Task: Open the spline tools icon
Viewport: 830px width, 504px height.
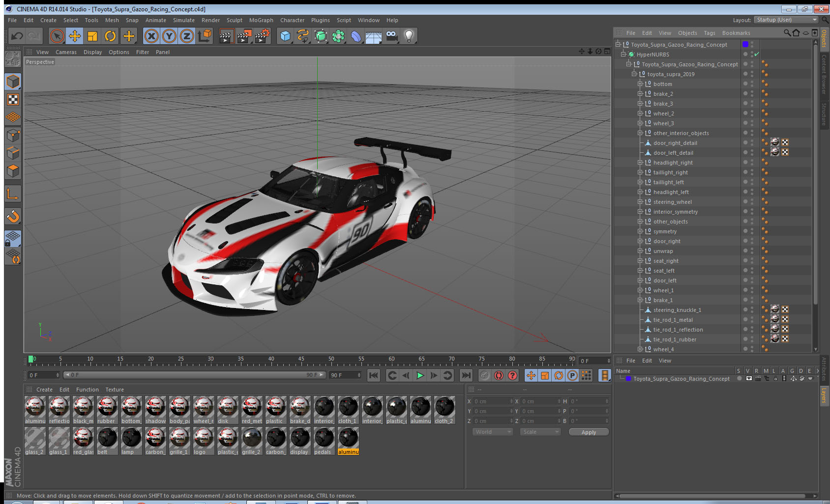Action: pos(303,36)
